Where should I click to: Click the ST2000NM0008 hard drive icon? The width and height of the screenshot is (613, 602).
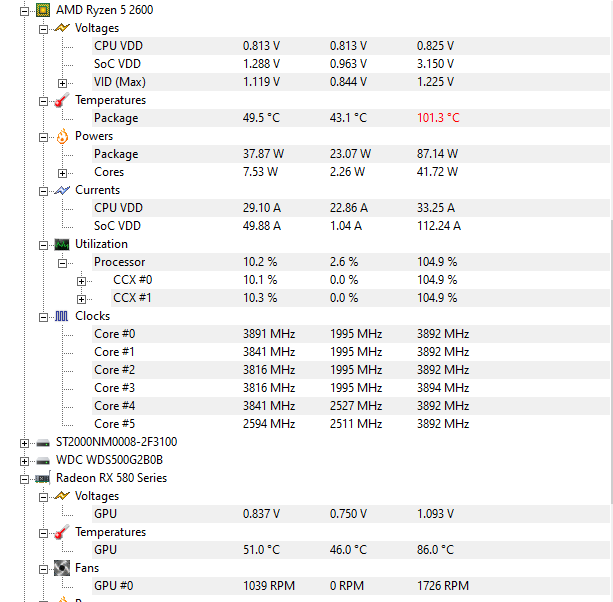(x=43, y=443)
